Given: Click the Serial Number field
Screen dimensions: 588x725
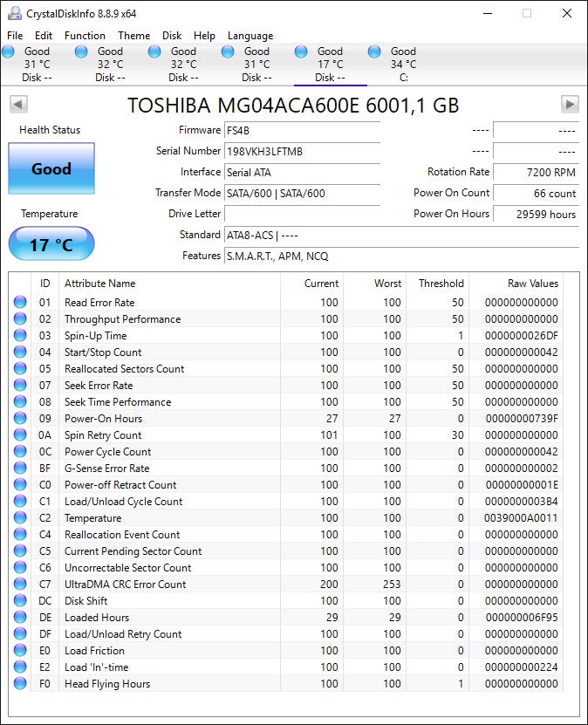Looking at the screenshot, I should [x=302, y=151].
